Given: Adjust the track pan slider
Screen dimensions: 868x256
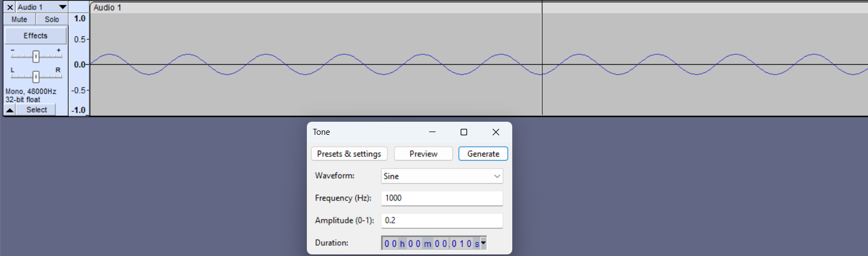Looking at the screenshot, I should click(36, 76).
